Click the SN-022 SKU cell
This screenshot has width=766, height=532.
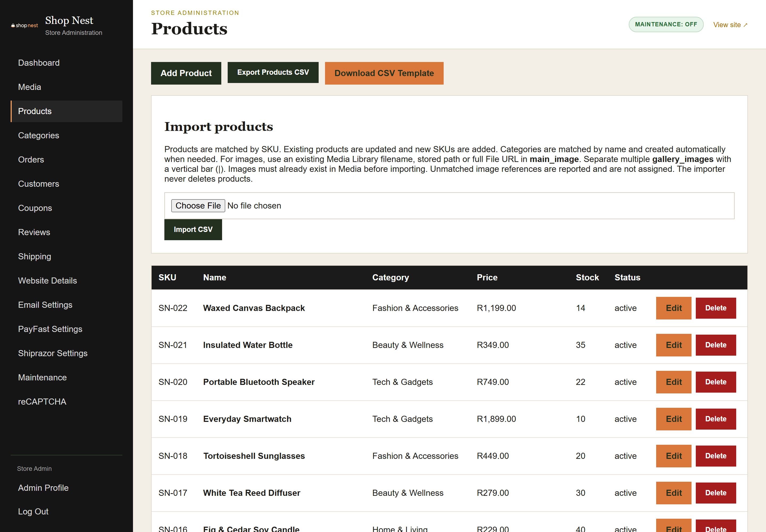[173, 308]
